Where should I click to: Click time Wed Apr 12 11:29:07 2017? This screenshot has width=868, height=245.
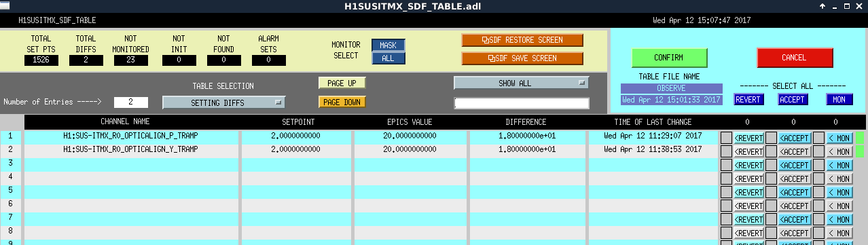pyautogui.click(x=653, y=136)
